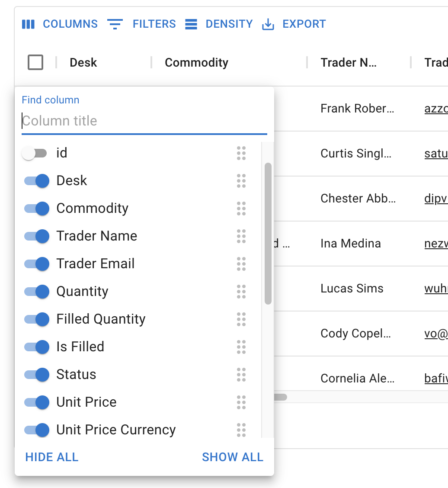Click the Export download icon

click(268, 24)
